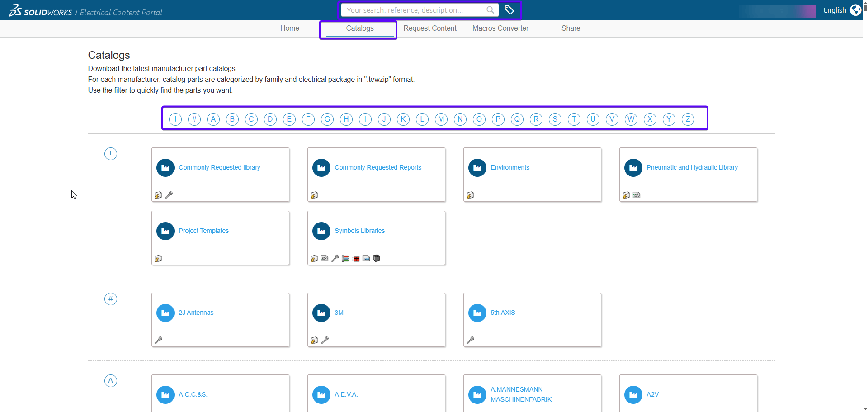Open the Environments catalog link
This screenshot has width=868, height=412.
[x=510, y=167]
